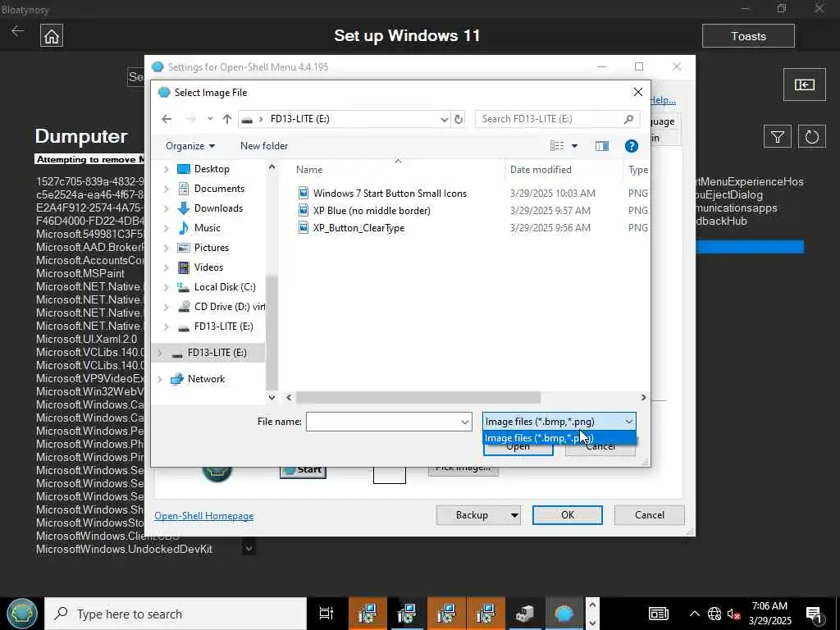Screen dimensions: 840x630
Task: Select CD Drive (D:) in the tree
Action: point(230,307)
